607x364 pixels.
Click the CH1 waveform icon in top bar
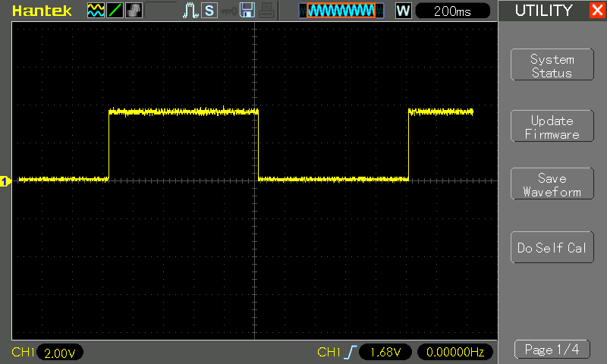[95, 11]
